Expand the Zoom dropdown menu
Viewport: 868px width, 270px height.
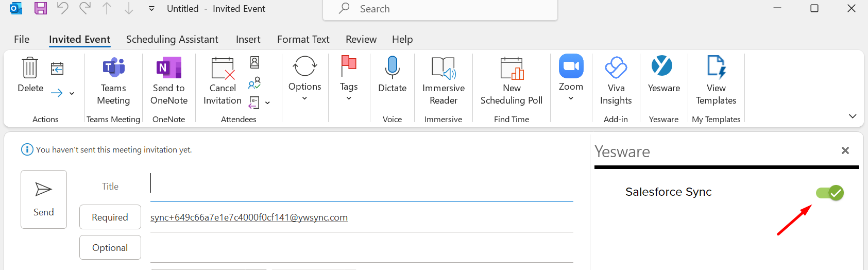coord(571,98)
